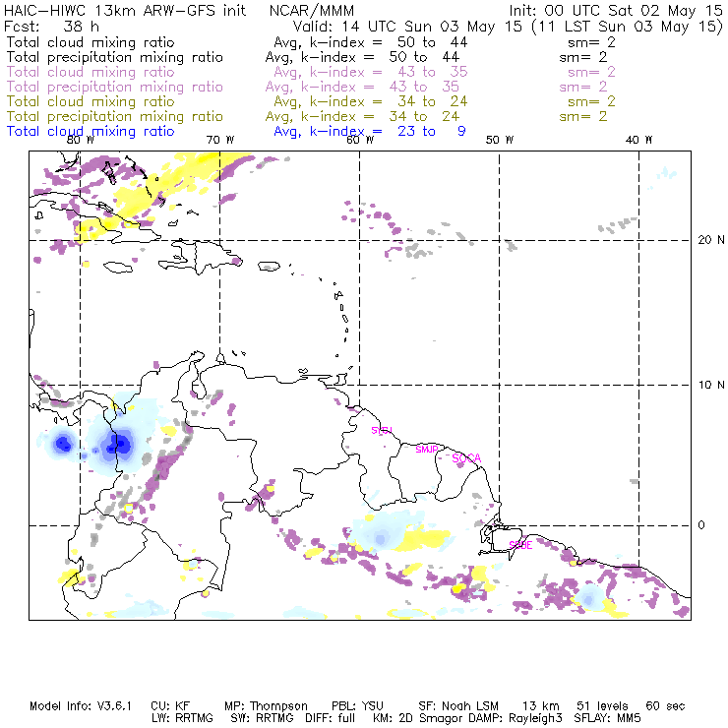Viewport: 728px width, 728px height.
Task: Click the '80 W' longitude label
Action: tap(81, 140)
